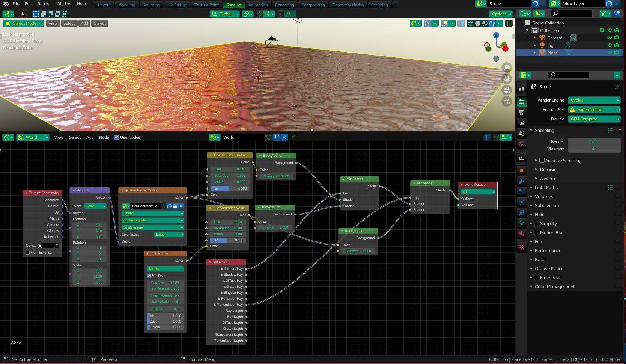626x364 pixels.
Task: Open Feature Set dropdown showing Experimental
Action: pyautogui.click(x=594, y=110)
